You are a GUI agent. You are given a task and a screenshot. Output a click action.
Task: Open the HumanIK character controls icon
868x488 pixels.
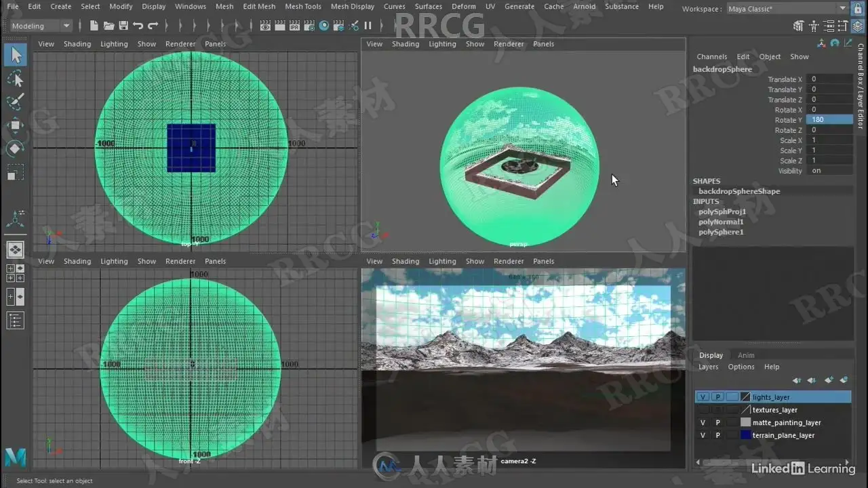812,26
